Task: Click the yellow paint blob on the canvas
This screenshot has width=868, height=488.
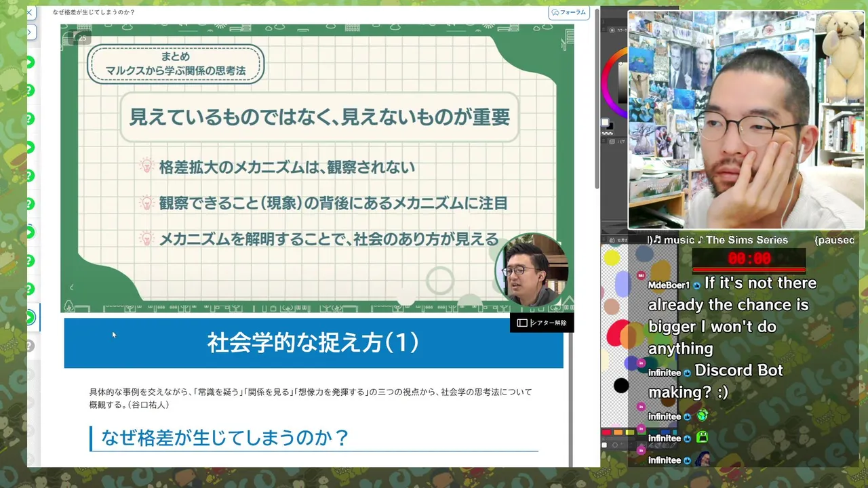Action: (x=612, y=258)
